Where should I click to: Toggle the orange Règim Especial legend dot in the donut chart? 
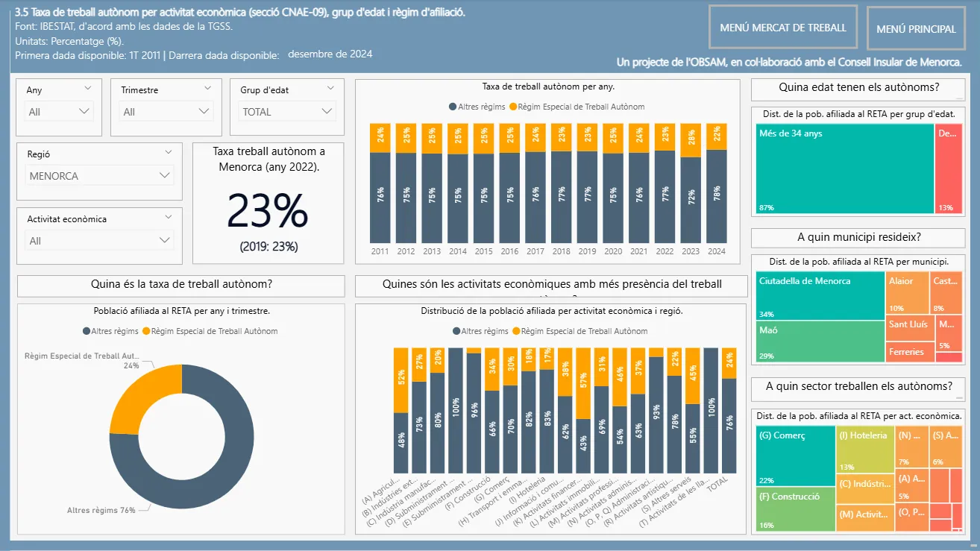[x=146, y=331]
